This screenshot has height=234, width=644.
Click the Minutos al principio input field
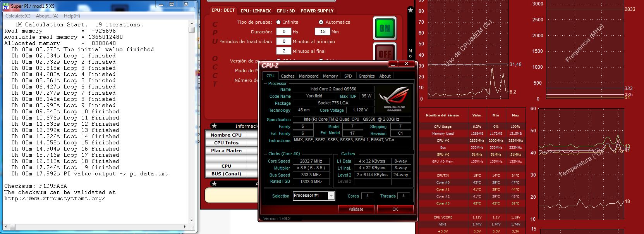(284, 42)
